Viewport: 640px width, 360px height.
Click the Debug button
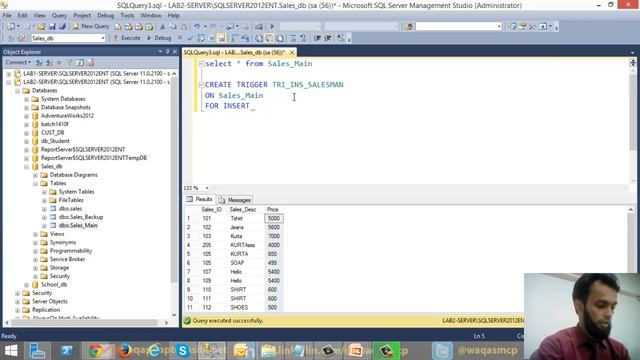(159, 38)
